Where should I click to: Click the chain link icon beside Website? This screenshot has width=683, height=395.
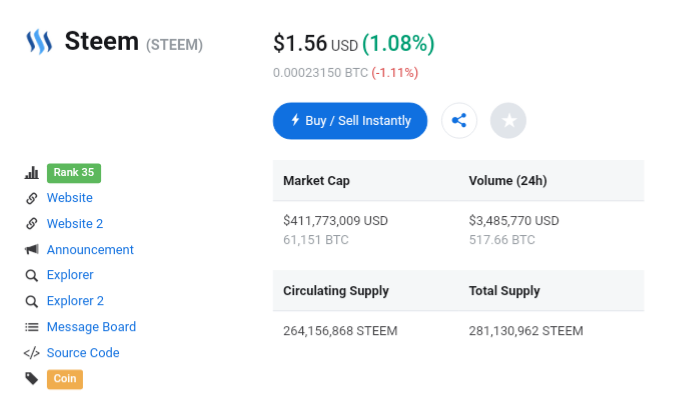point(31,198)
